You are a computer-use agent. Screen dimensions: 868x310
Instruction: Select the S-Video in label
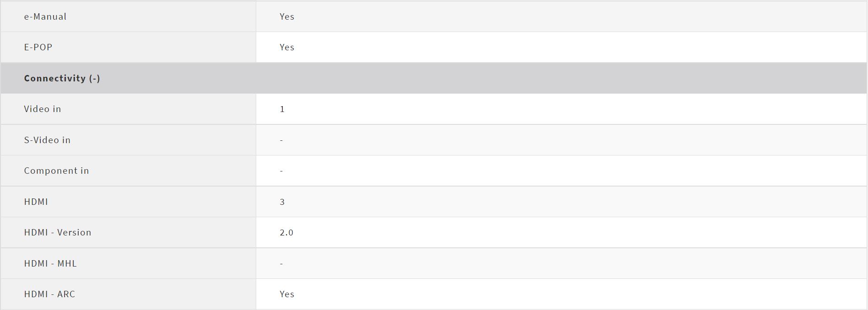tap(47, 140)
